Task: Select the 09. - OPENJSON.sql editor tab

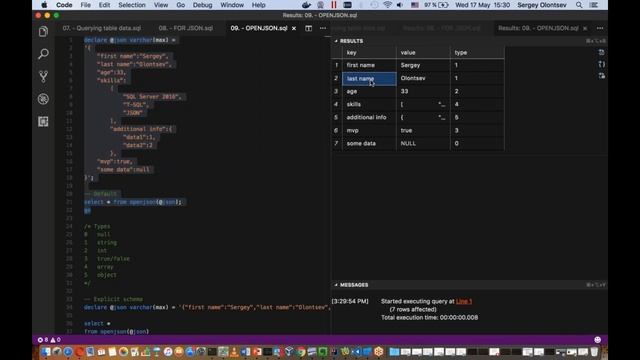Action: [259, 28]
